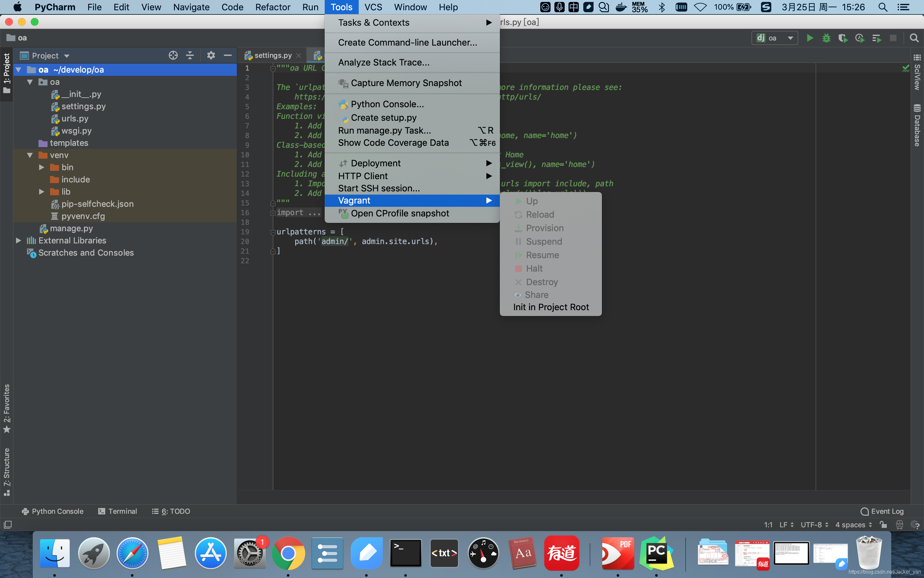Viewport: 924px width, 578px height.
Task: Open the 6: TODO tool window
Action: click(x=171, y=511)
